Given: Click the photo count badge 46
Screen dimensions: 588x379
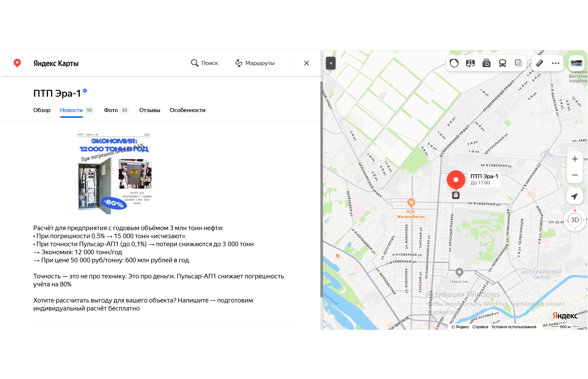Looking at the screenshot, I should 124,110.
